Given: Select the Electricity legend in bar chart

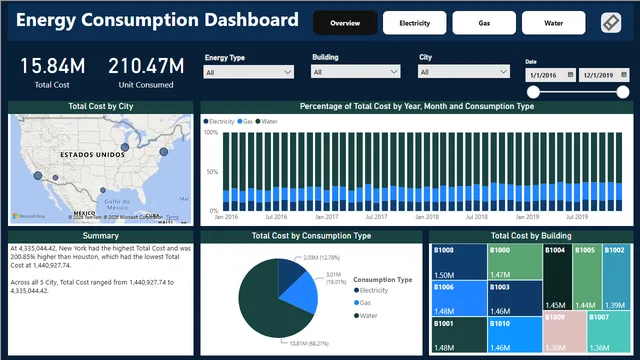Looking at the screenshot, I should tap(219, 122).
